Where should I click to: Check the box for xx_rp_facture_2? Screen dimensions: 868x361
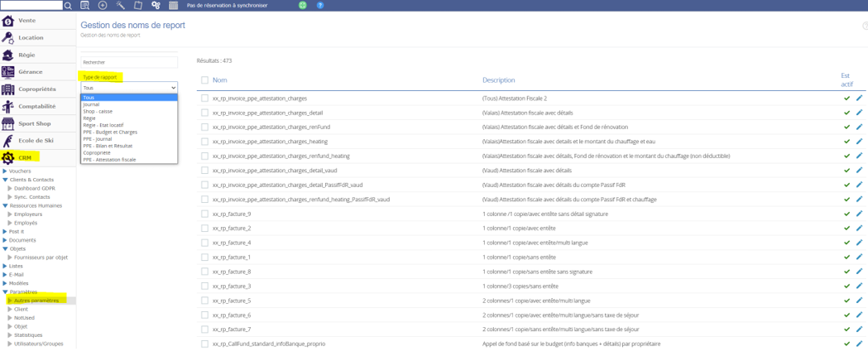204,229
